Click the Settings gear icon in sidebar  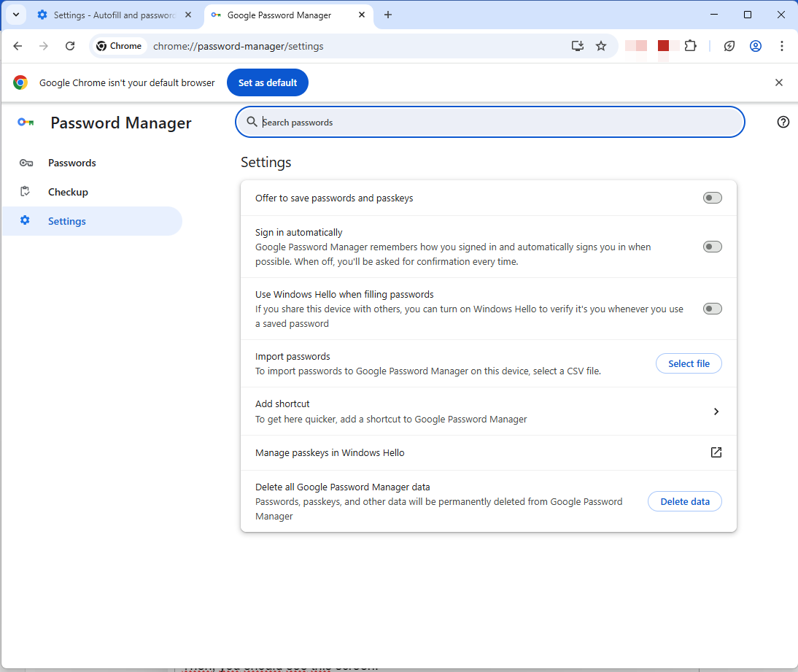click(25, 220)
